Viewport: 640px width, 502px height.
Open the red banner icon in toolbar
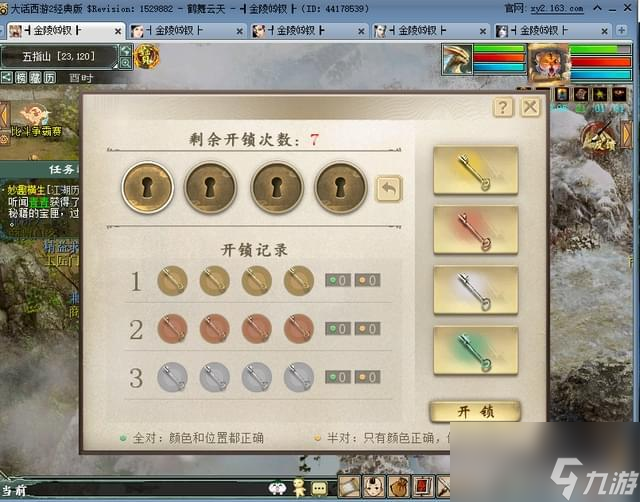423,486
